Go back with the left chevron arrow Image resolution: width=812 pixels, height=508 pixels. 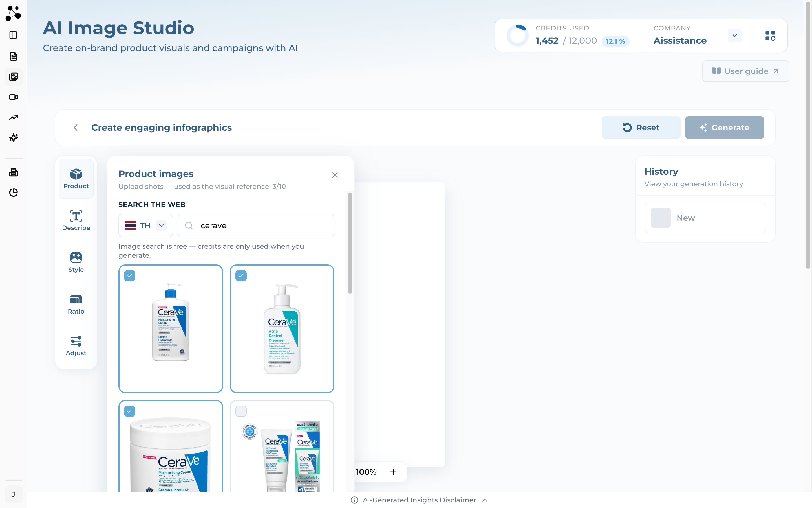point(76,128)
